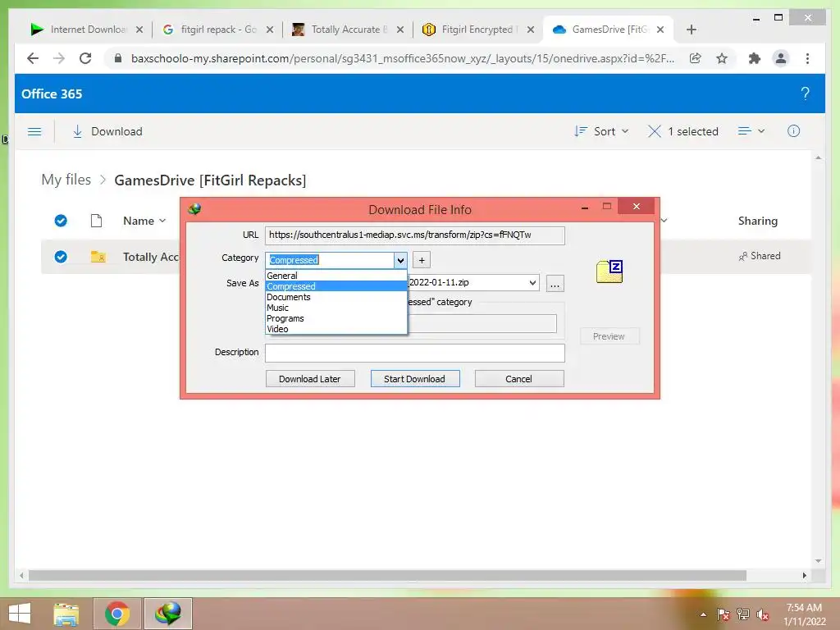Click the network tray icon

743,614
